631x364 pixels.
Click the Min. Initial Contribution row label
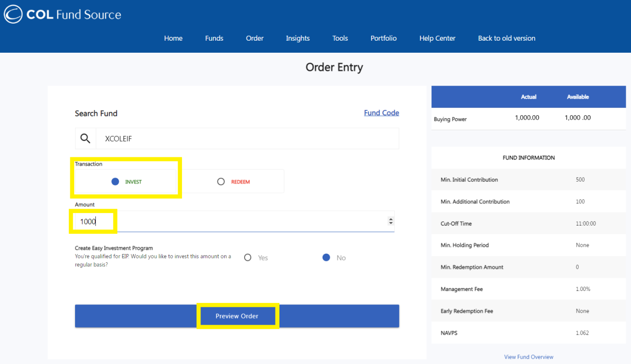pos(469,180)
